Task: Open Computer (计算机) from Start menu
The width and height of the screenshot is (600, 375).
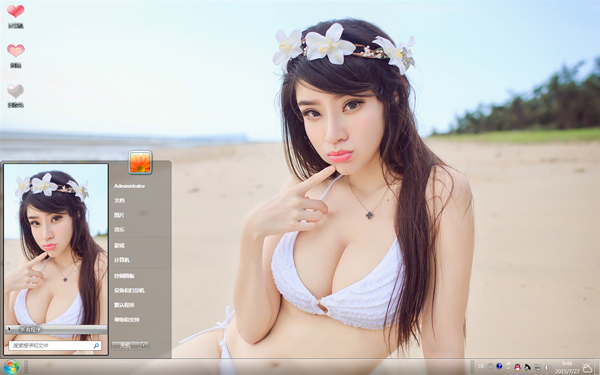Action: click(x=122, y=260)
